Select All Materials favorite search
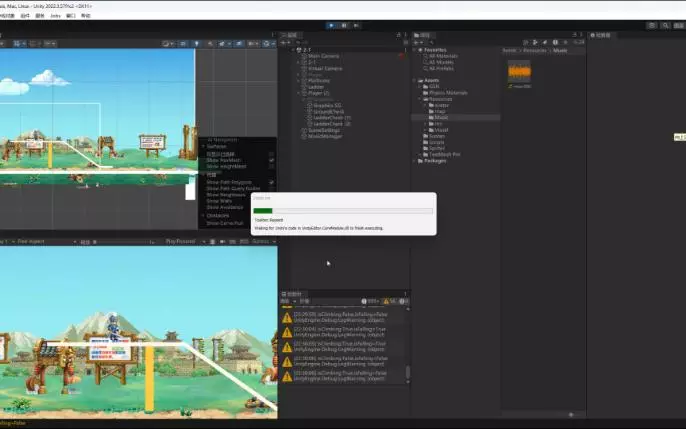 coord(443,56)
